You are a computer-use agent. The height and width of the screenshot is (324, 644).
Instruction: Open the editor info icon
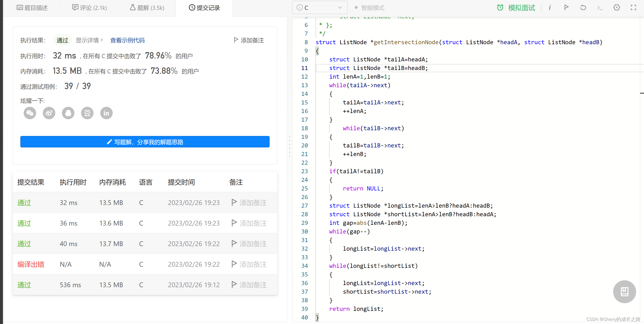pos(550,7)
